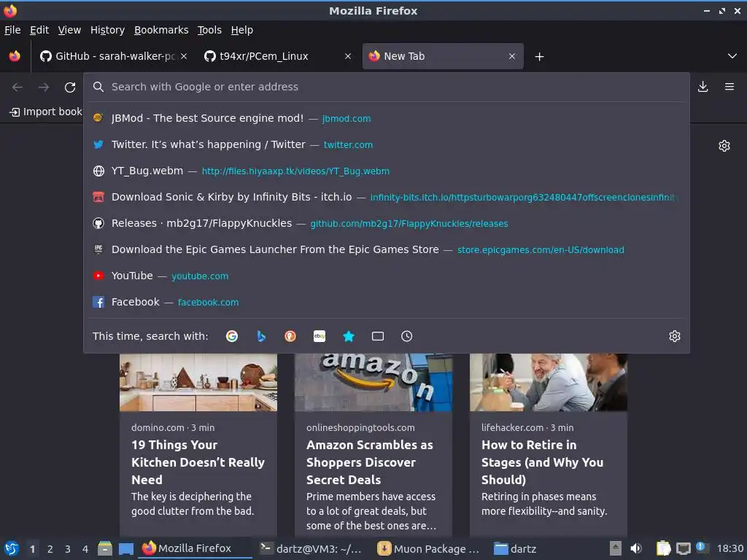Open the Tools menu

209,30
